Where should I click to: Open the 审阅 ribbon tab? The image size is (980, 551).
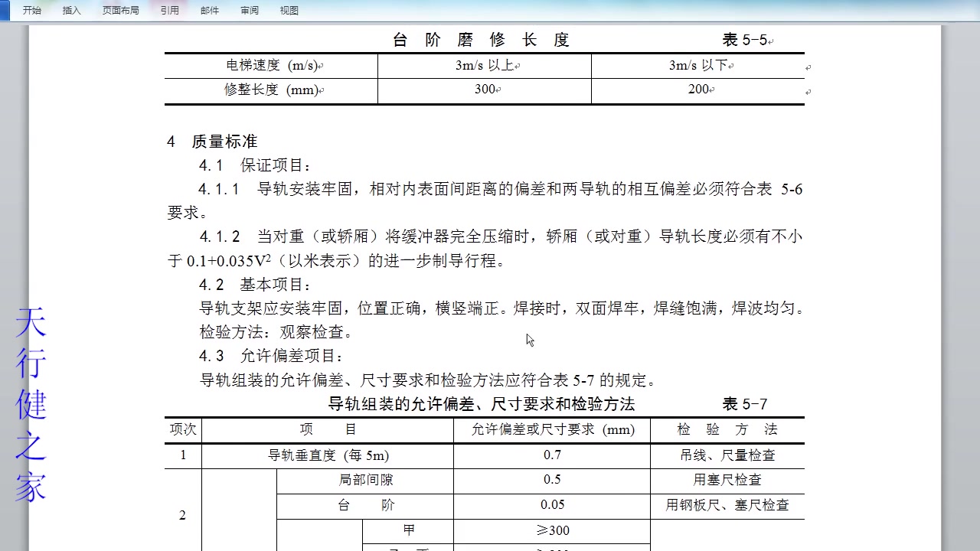pyautogui.click(x=249, y=10)
